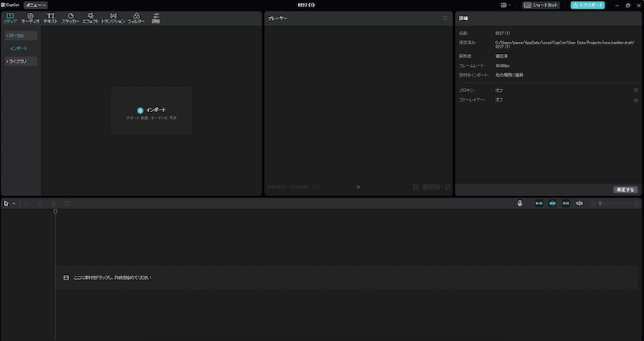Click the プロキシ info icon
This screenshot has width=644, height=341.
point(636,90)
